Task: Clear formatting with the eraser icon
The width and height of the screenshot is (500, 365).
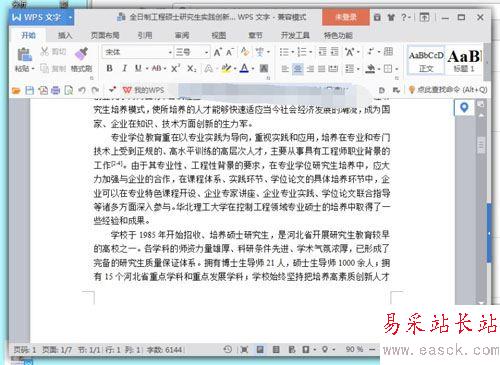Action: point(245,52)
